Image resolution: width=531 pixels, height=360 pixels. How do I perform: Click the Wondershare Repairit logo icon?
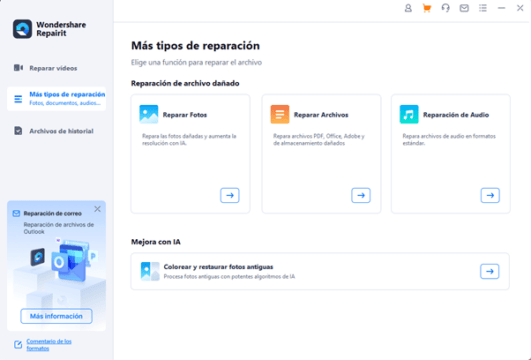(22, 29)
